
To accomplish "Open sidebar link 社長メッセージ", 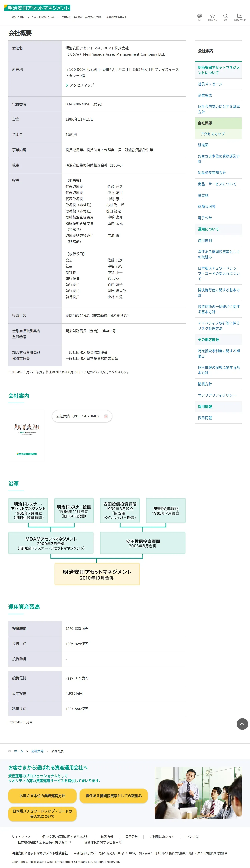I will pos(218,84).
